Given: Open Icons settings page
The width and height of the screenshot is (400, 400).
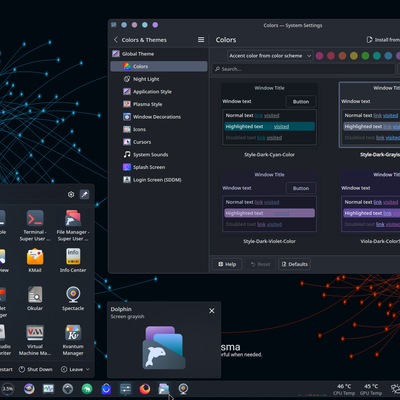Looking at the screenshot, I should tap(159, 129).
